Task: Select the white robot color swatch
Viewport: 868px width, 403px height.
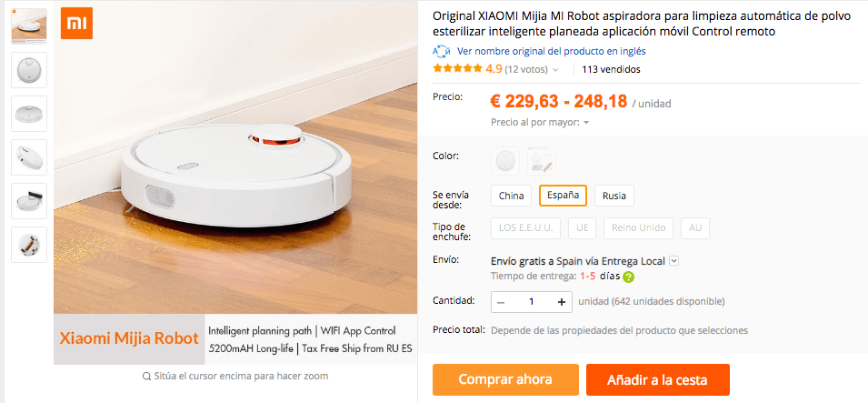Action: point(505,161)
